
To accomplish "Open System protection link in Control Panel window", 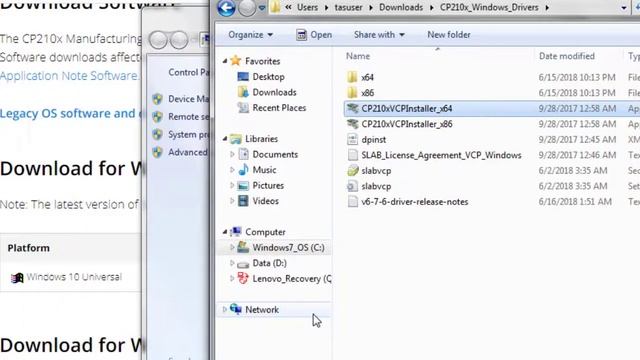I will tap(188, 134).
